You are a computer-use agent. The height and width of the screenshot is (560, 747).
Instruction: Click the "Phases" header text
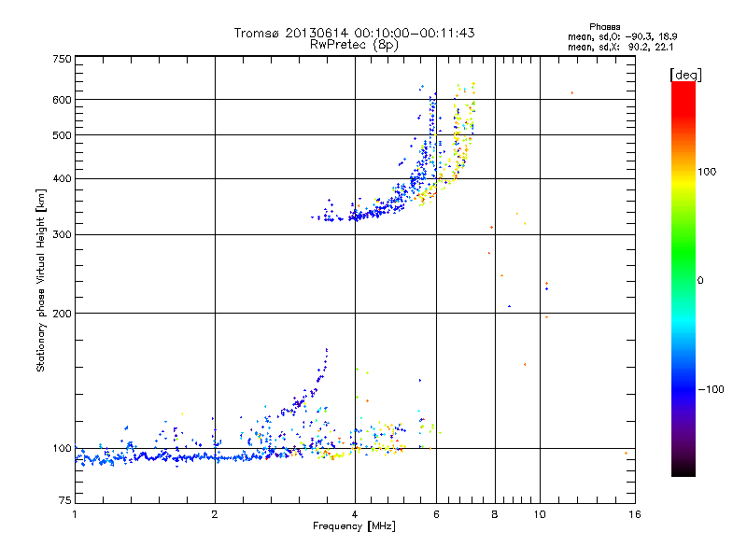point(604,27)
